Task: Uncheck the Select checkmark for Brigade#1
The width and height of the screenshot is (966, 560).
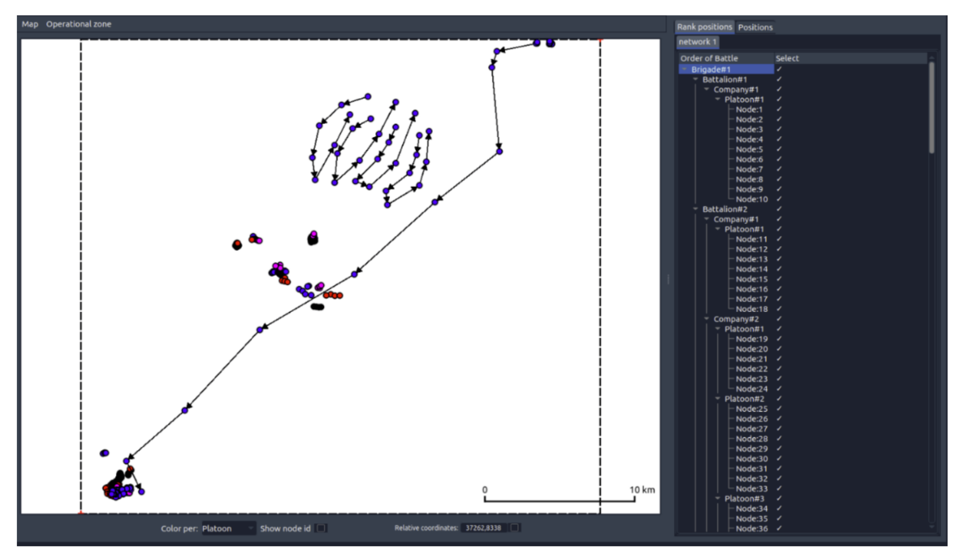Action: point(779,69)
